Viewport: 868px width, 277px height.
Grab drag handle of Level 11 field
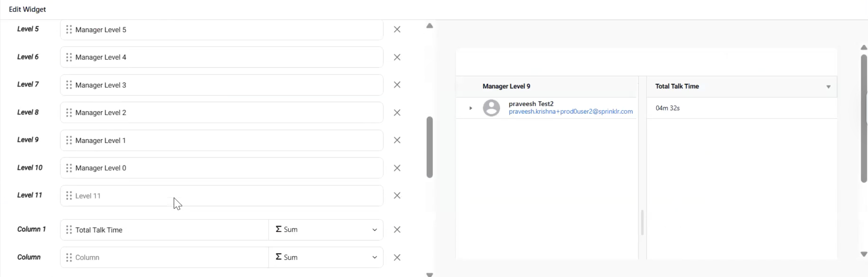69,196
